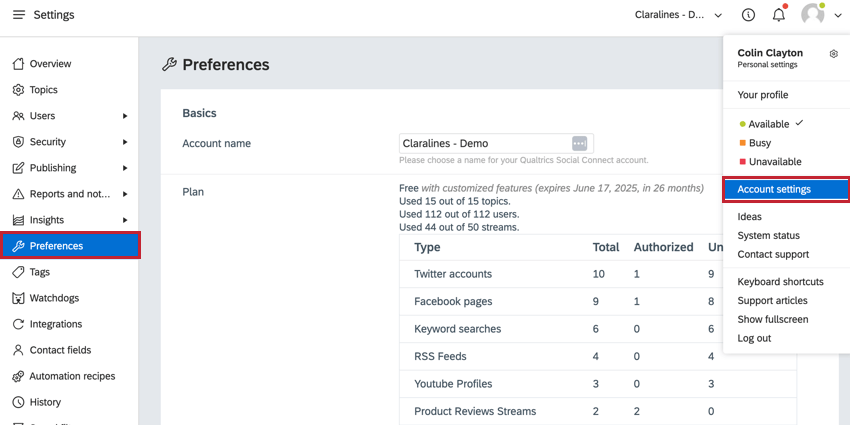This screenshot has width=850, height=425.
Task: Click into the Account name input field
Action: (x=496, y=144)
